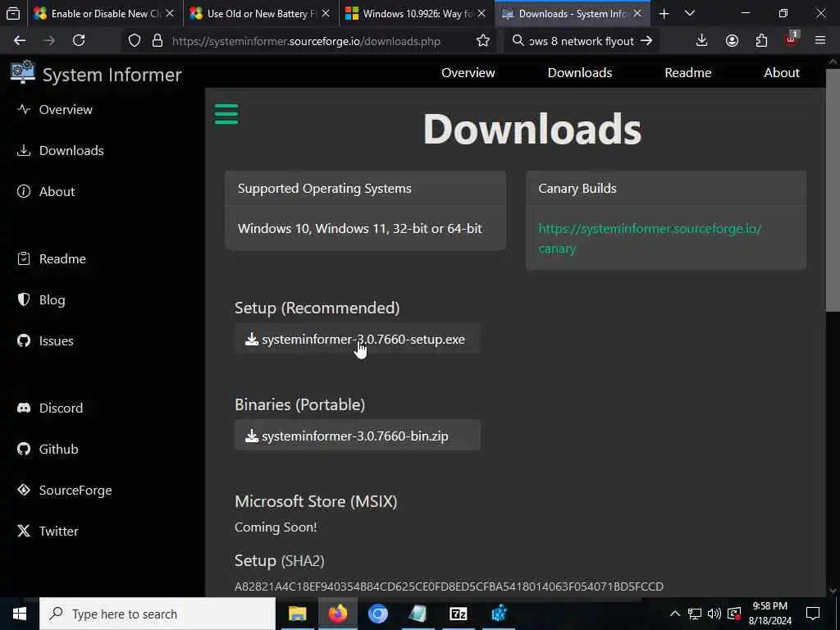Viewport: 840px width, 630px height.
Task: Open the Github sidebar link
Action: pyautogui.click(x=48, y=449)
